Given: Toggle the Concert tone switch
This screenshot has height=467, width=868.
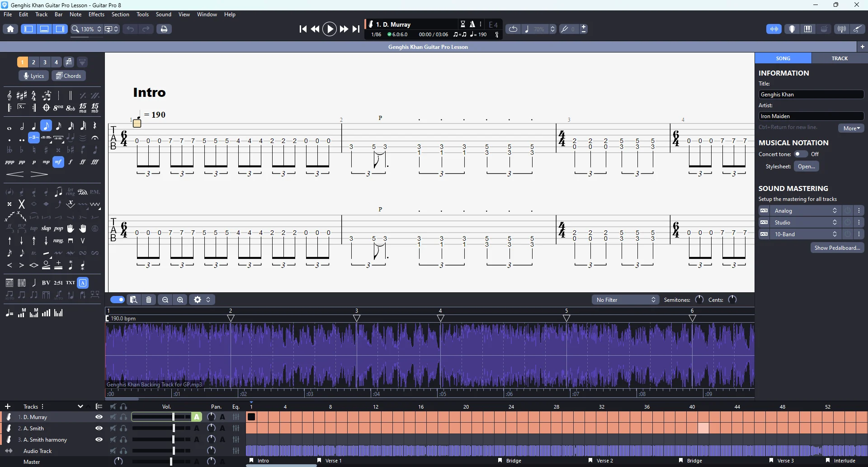Looking at the screenshot, I should point(801,154).
